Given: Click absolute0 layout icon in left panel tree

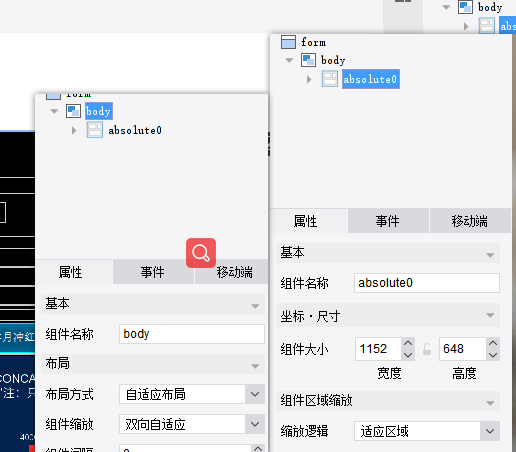Looking at the screenshot, I should coord(95,130).
